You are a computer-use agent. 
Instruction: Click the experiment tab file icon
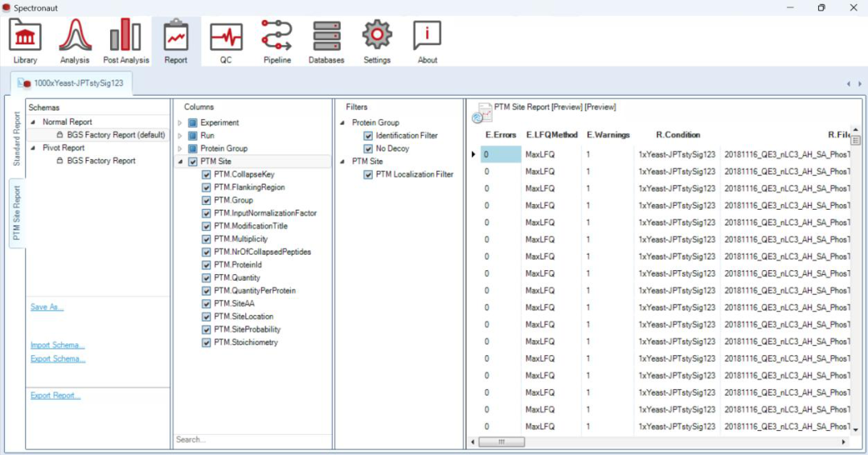(24, 83)
